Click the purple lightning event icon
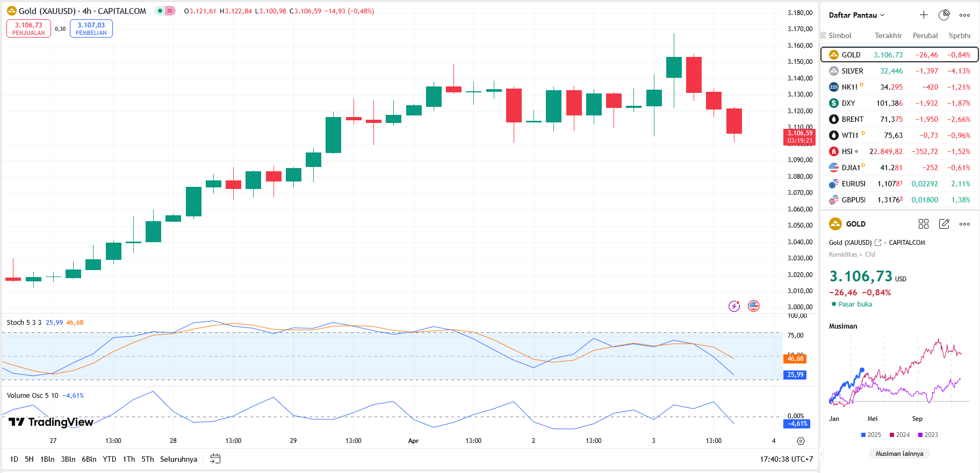 (734, 306)
